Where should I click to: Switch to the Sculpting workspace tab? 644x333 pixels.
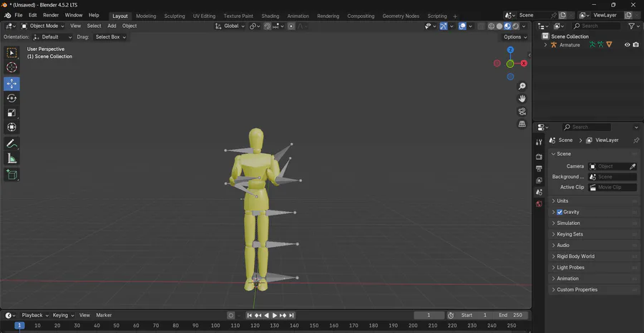coord(175,16)
